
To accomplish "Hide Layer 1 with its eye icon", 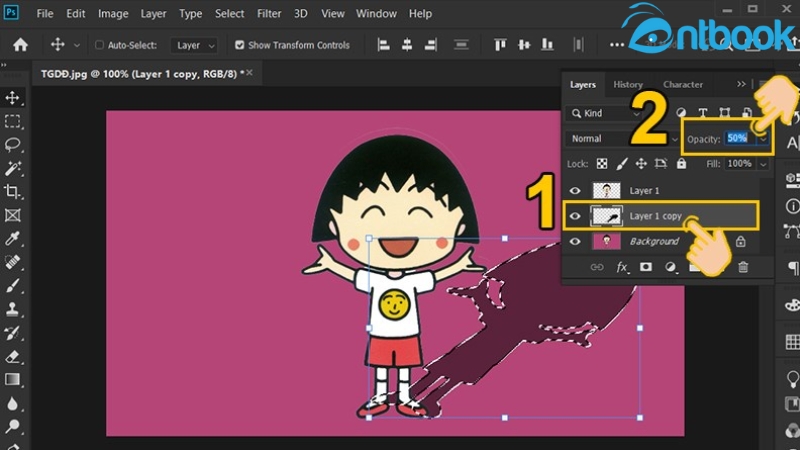I will (x=575, y=190).
